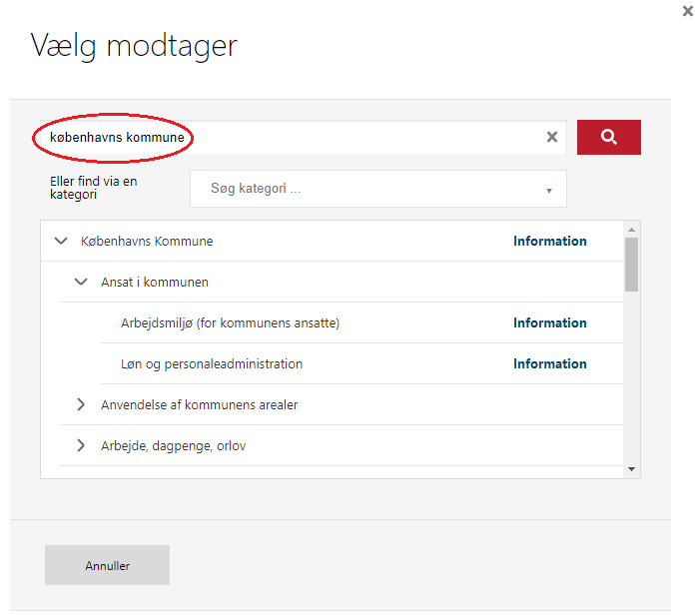Select Løn og personaleadministration
This screenshot has width=698, height=616.
tap(212, 364)
